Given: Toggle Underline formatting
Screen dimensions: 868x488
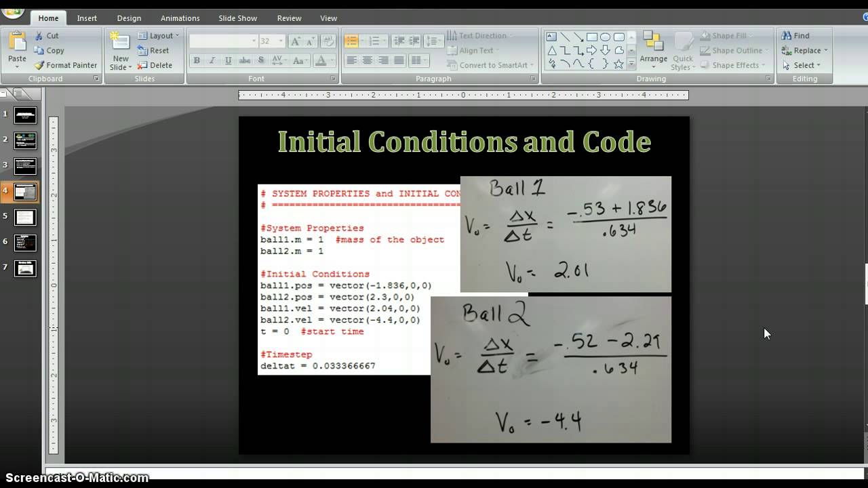Looking at the screenshot, I should [228, 60].
